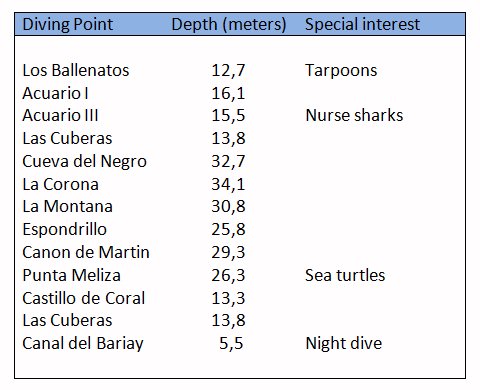Select the Nurse sharks cell

(354, 115)
